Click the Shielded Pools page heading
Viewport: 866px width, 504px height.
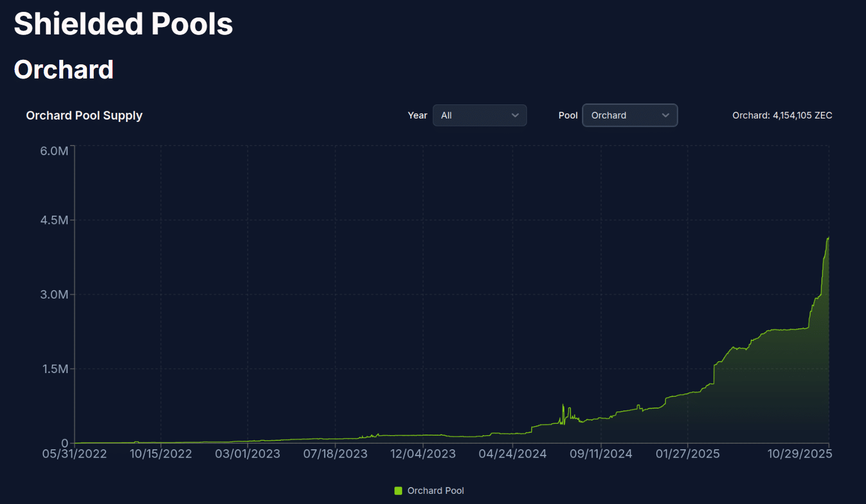click(x=123, y=24)
